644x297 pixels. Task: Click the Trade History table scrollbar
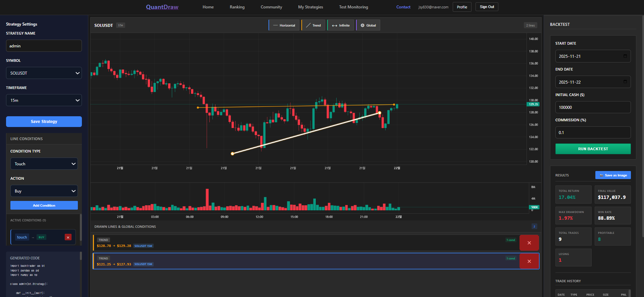629,293
